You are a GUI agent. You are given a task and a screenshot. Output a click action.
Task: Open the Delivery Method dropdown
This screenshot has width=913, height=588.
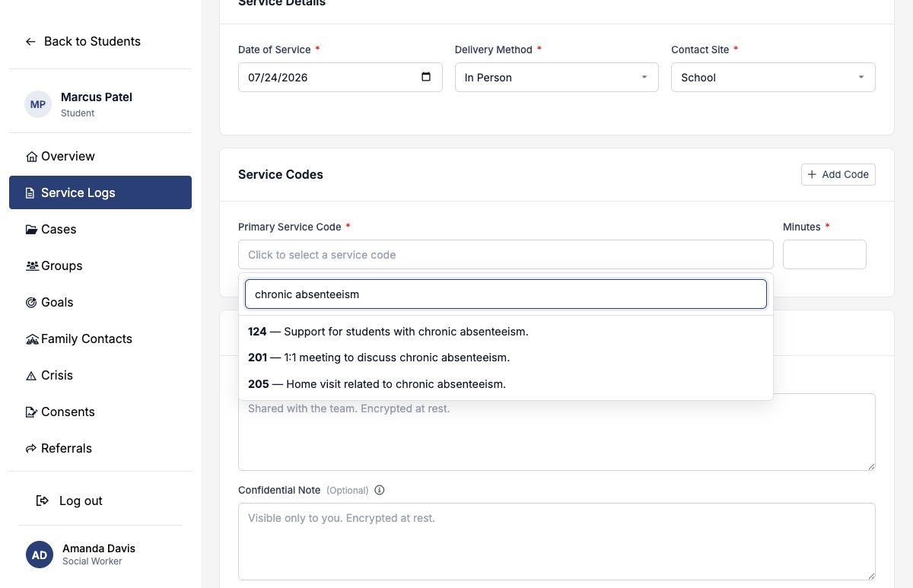[557, 78]
